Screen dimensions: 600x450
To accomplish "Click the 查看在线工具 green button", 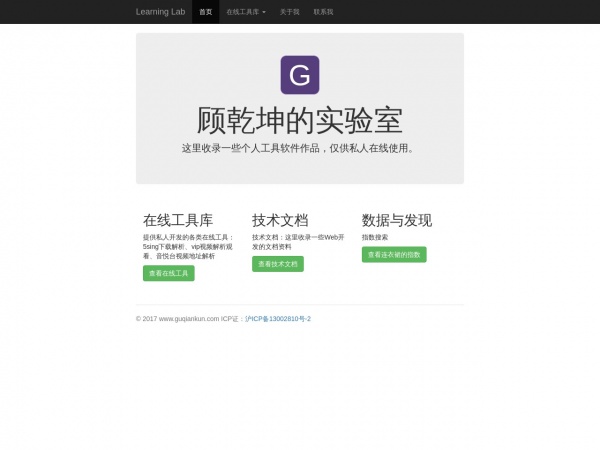I will coord(169,273).
